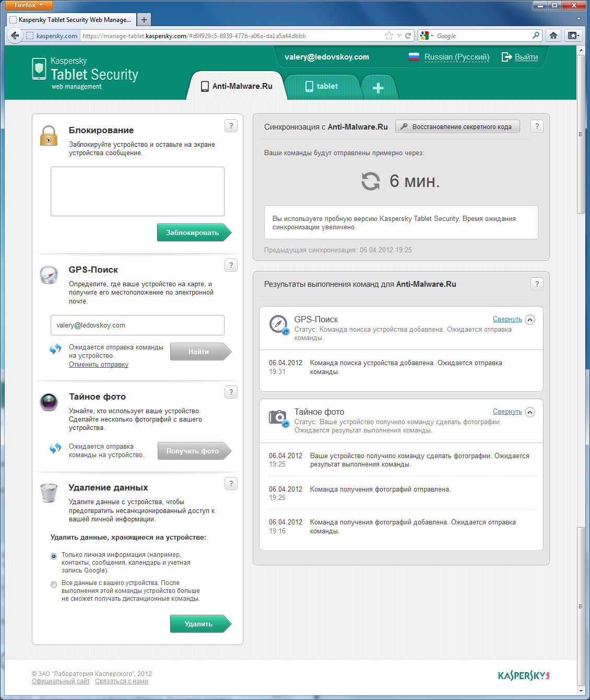Open the list all tabs dropdown
The width and height of the screenshot is (590, 700).
tap(579, 19)
